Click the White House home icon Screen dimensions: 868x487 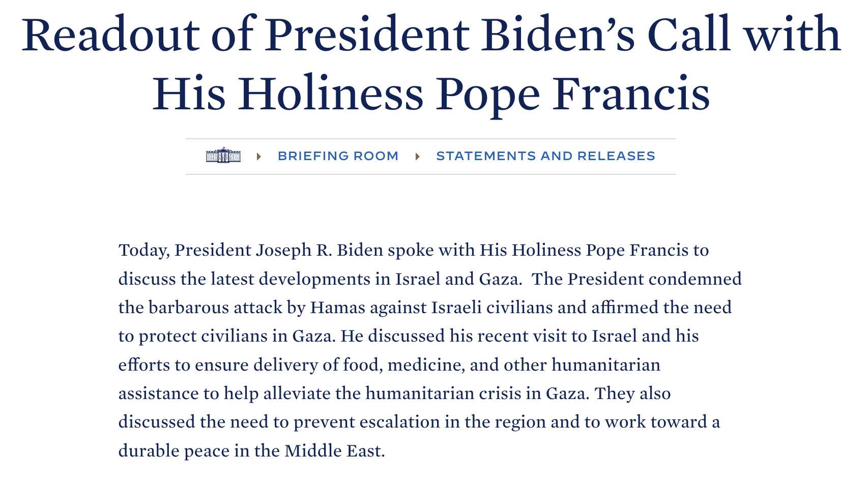pos(223,156)
